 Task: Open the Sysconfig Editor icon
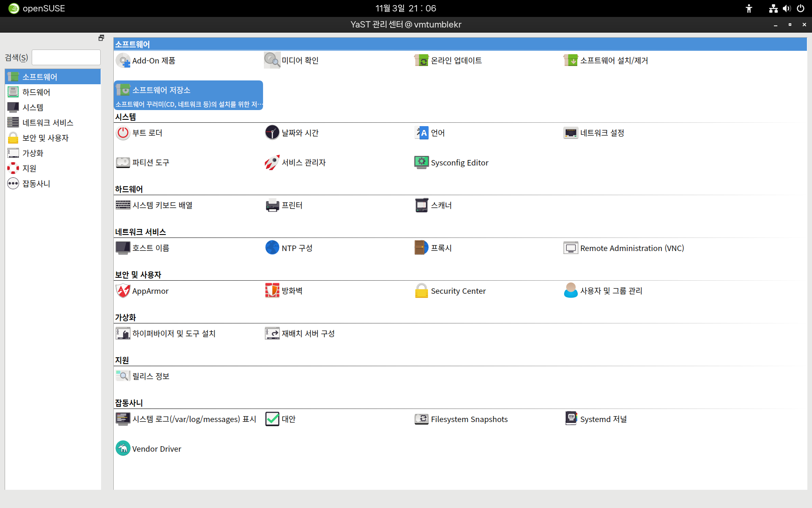click(x=421, y=163)
